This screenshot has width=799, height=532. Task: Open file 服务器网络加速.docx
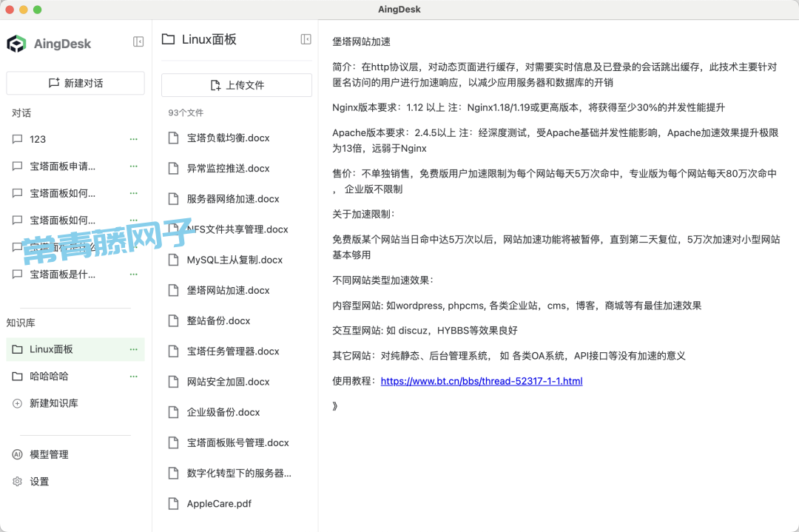(237, 199)
